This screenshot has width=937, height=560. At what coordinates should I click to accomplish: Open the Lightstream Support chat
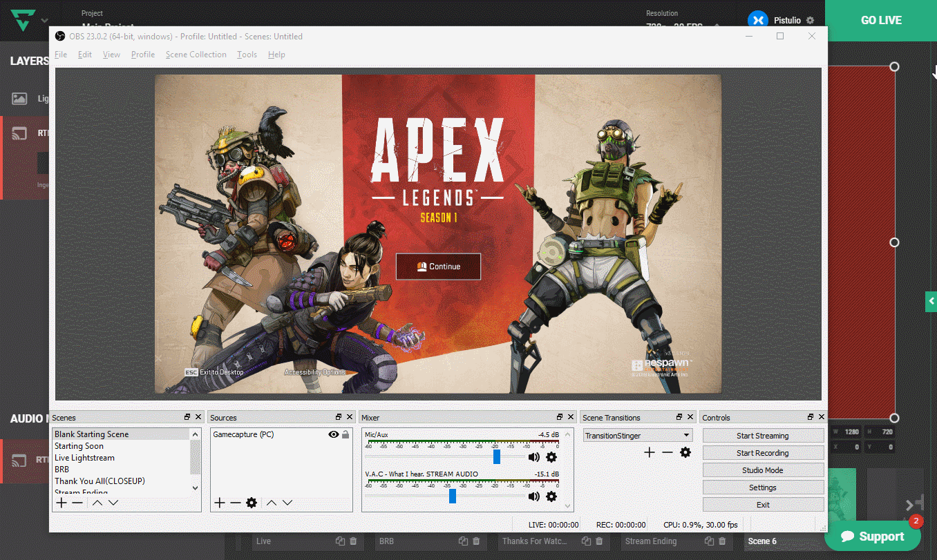point(873,536)
